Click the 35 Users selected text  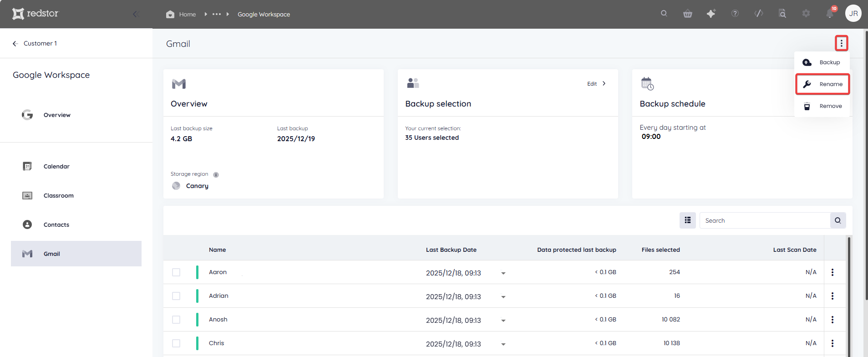tap(432, 138)
